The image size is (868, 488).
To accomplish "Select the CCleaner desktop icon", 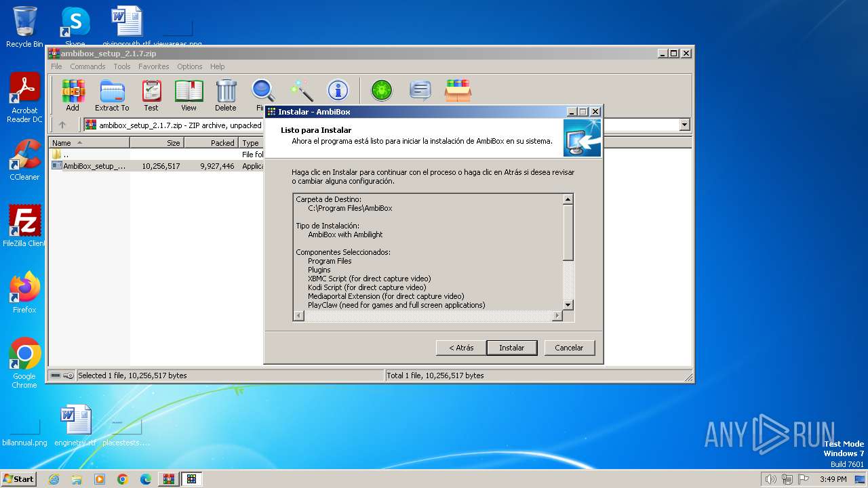I will pos(24,160).
